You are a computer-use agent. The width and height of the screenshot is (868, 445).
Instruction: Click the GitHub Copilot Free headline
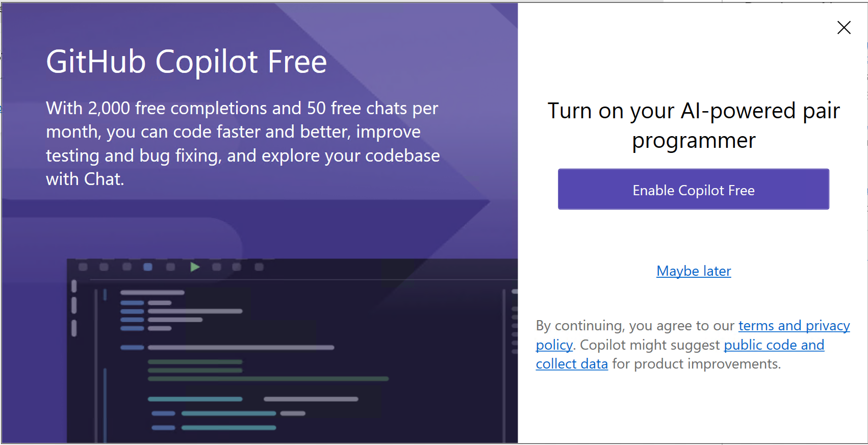click(186, 62)
